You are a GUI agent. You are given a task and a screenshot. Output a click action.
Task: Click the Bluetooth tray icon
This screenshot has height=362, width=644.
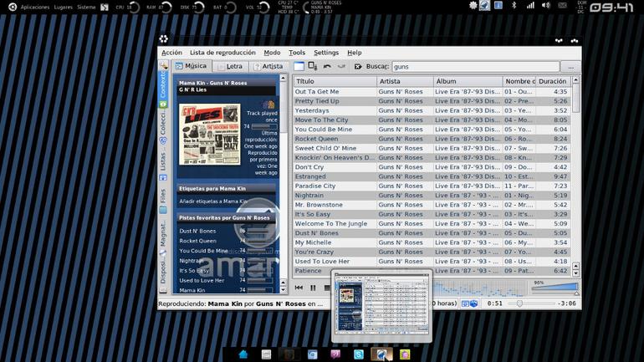coord(514,5)
